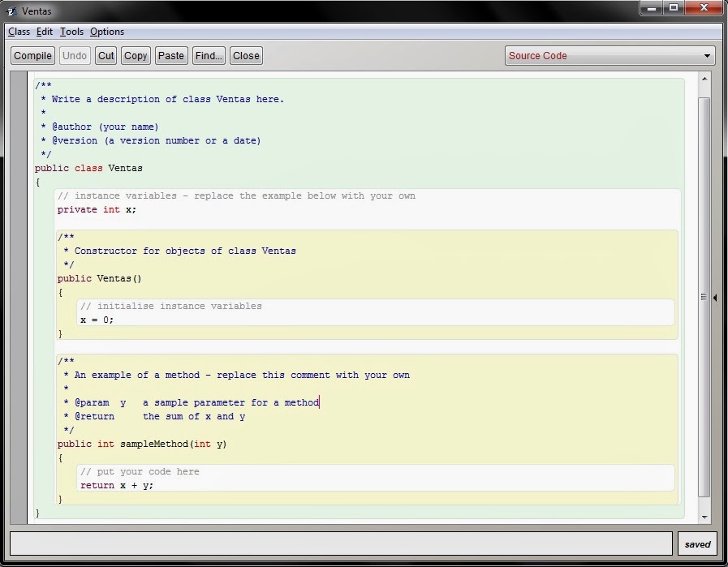Screen dimensions: 728x567
Task: Click the BlueJ icon in the title bar
Action: 11,11
